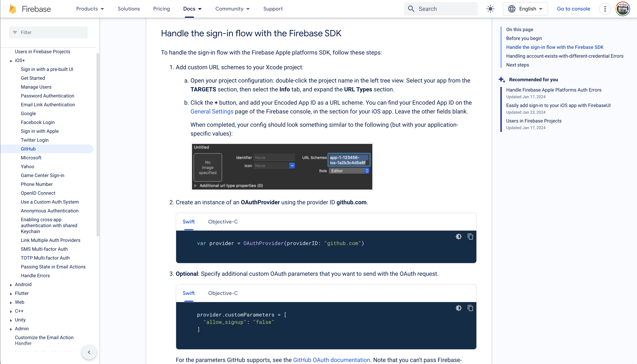The image size is (637, 364).
Task: Open the General Settings link
Action: tap(212, 111)
